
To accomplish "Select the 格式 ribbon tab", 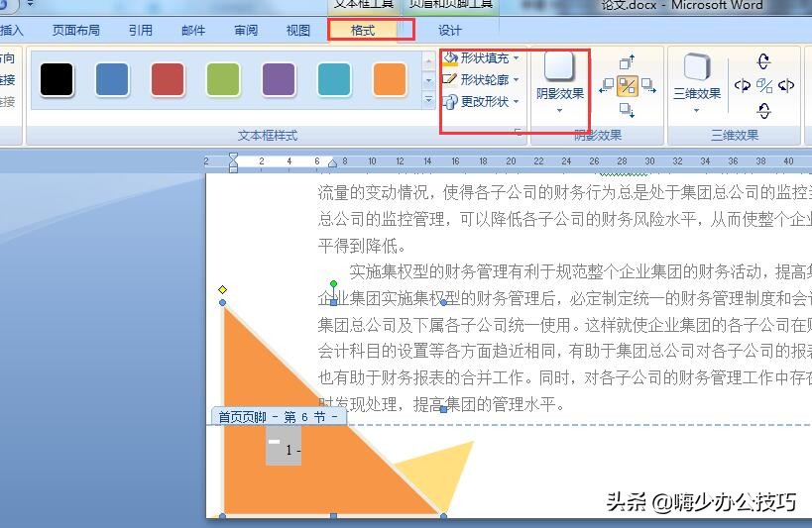I will [x=363, y=31].
